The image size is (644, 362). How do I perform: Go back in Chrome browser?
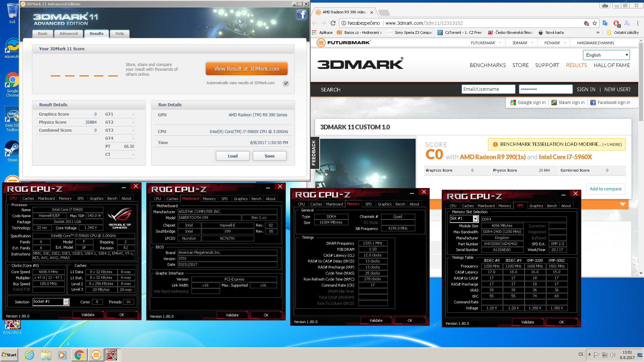click(x=314, y=23)
